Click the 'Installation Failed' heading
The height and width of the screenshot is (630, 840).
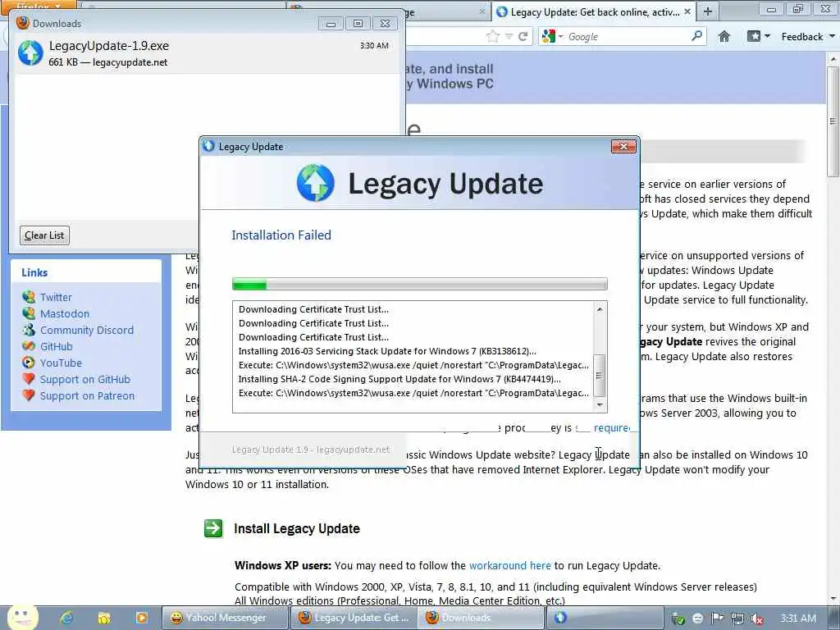pyautogui.click(x=281, y=235)
